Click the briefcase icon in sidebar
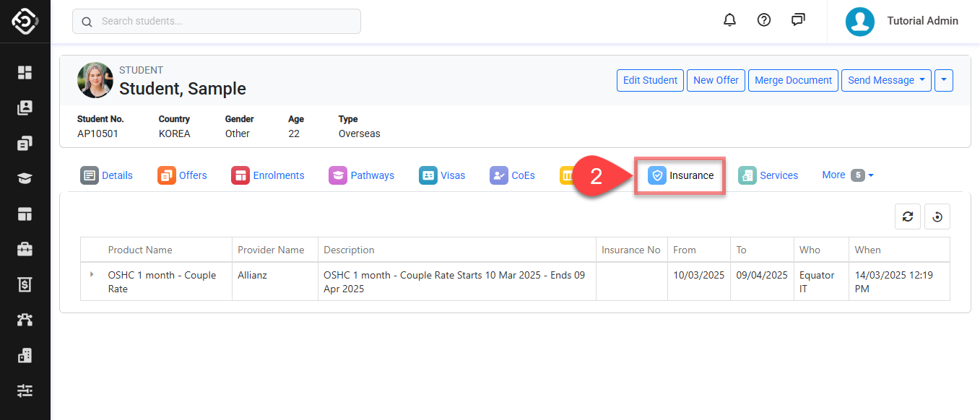This screenshot has height=420, width=980. (25, 249)
